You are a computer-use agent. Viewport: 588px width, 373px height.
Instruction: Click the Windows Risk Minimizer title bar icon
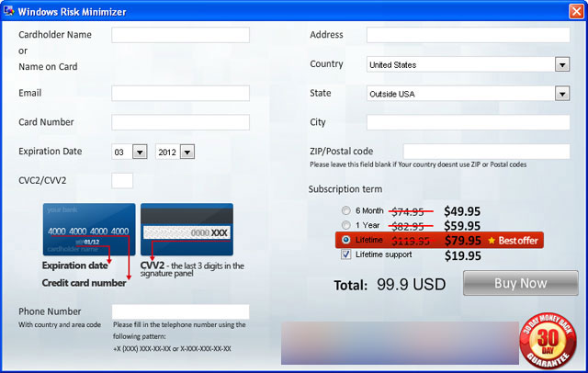[x=8, y=11]
